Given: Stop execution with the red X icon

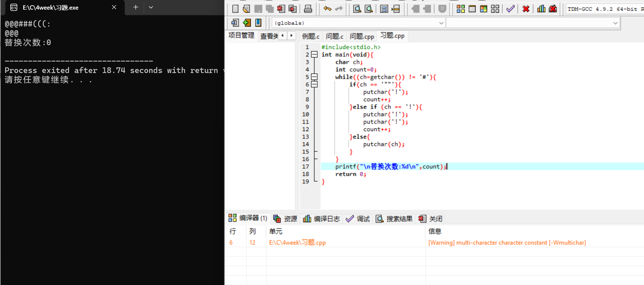Looking at the screenshot, I should [526, 9].
